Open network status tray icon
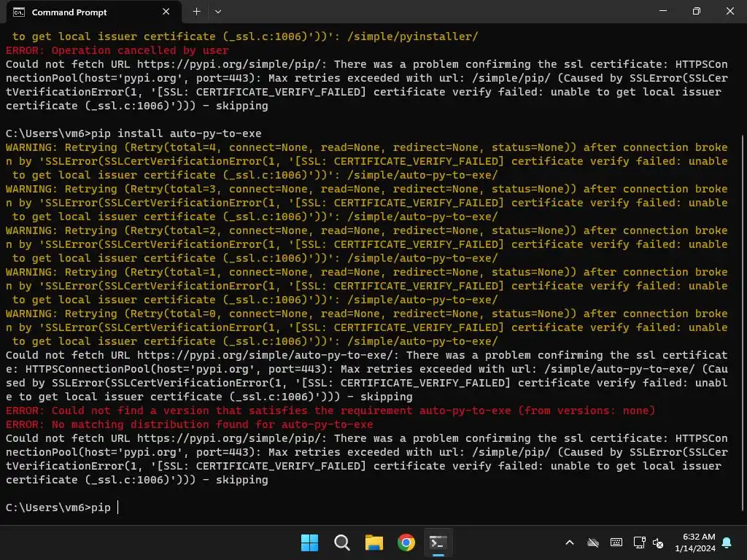The height and width of the screenshot is (560, 747). click(x=639, y=542)
